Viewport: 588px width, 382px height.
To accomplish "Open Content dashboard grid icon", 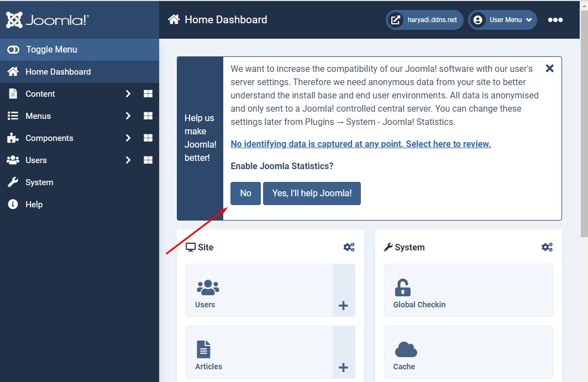I will pos(148,94).
